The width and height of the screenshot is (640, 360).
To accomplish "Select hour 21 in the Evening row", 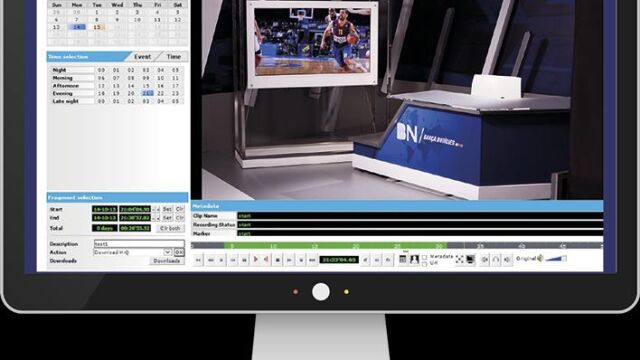I will [147, 93].
